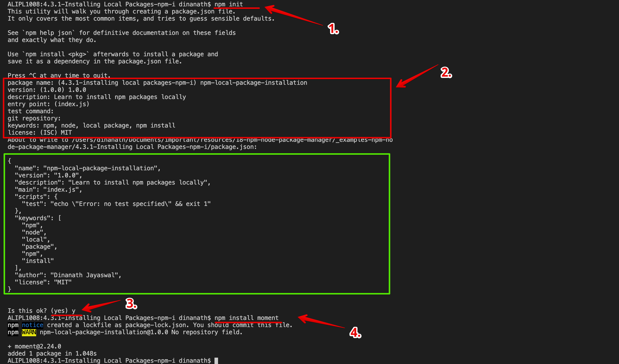Click the 'npm init' command text
The height and width of the screenshot is (364, 619).
(228, 4)
